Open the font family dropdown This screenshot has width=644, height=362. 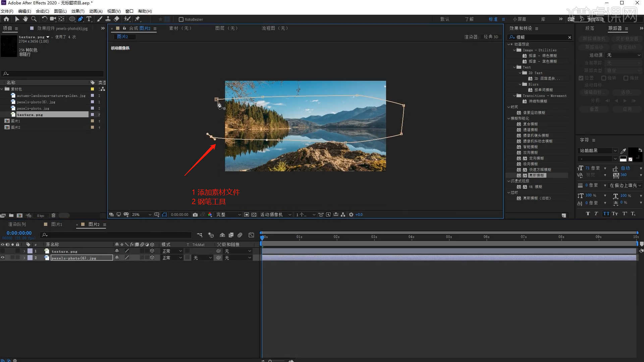tap(615, 150)
